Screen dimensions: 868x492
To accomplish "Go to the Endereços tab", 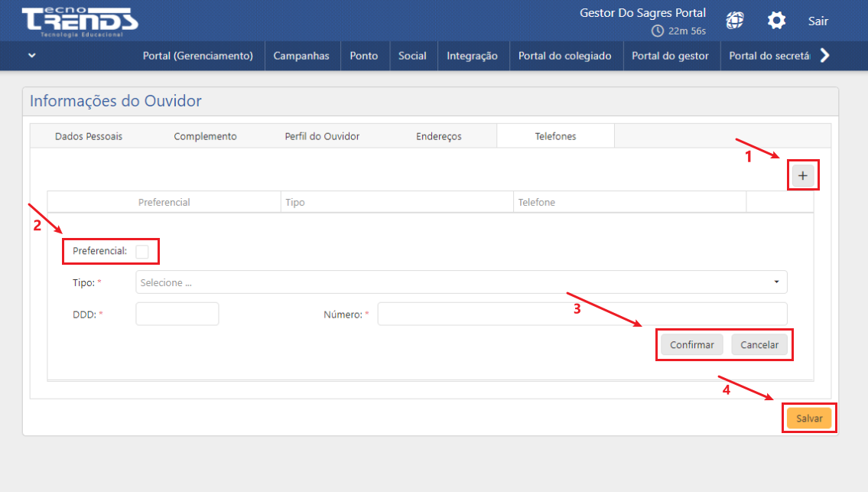I will [438, 136].
